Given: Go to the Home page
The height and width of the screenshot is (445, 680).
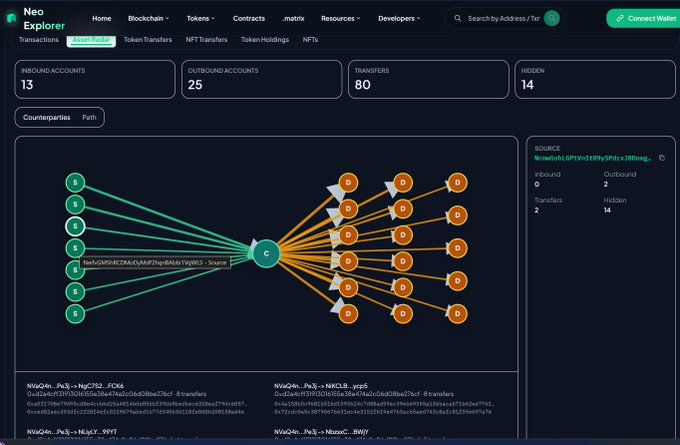Looking at the screenshot, I should click(101, 18).
